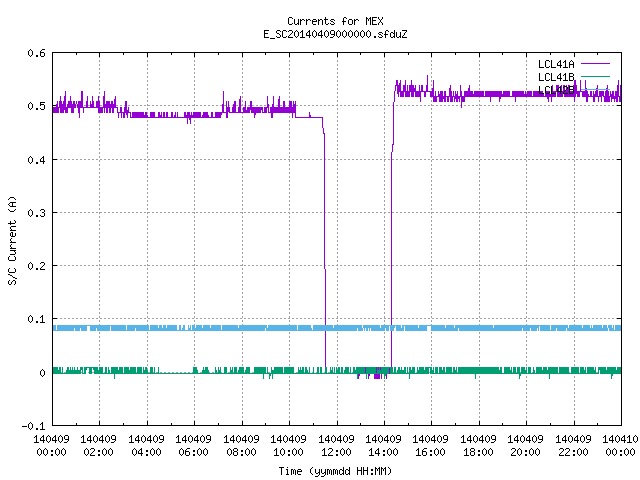Click the y-axis tick value -0.1
This screenshot has width=640, height=480.
(33, 426)
